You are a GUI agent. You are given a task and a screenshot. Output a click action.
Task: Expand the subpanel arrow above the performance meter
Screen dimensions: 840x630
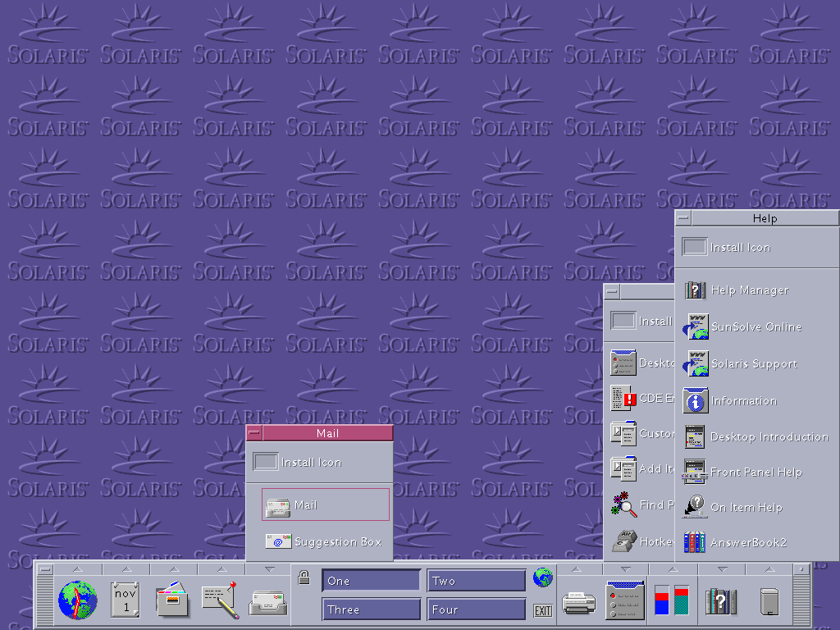coord(673,569)
